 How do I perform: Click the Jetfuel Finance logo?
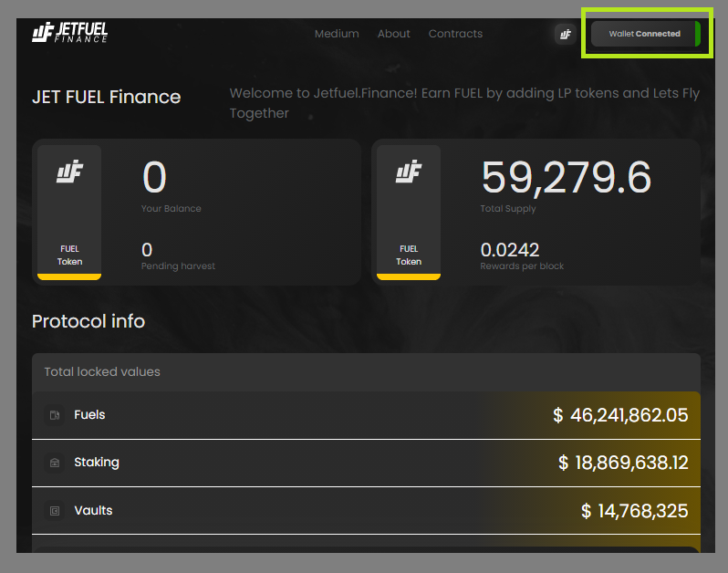(x=69, y=33)
